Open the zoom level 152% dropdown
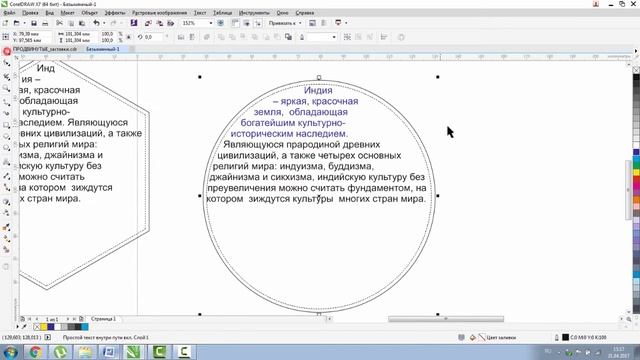The image size is (640, 360). (211, 23)
